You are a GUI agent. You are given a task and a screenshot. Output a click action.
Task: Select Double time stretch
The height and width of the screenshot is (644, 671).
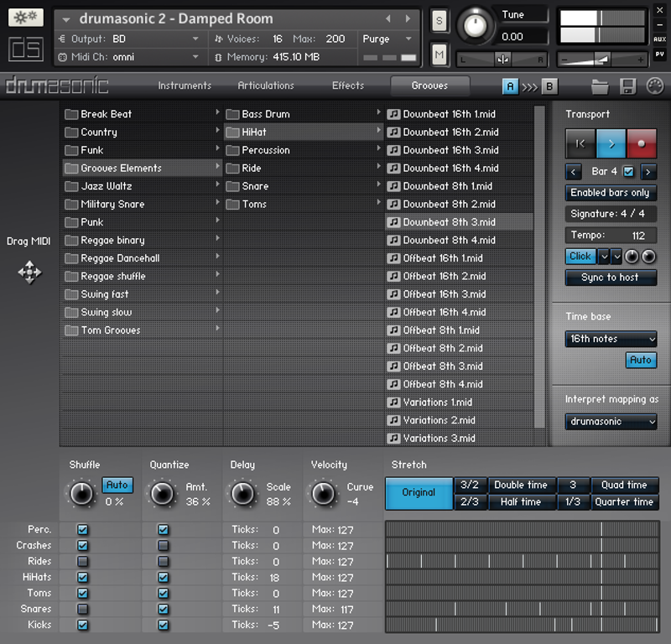(521, 485)
